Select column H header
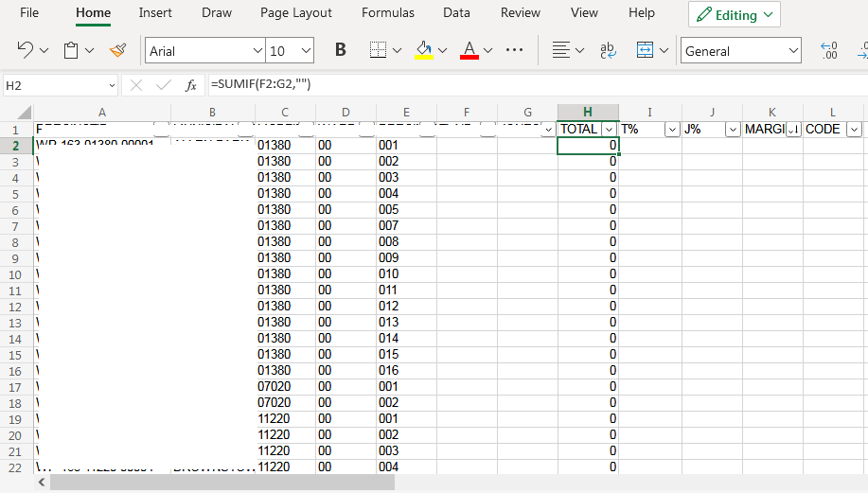This screenshot has height=493, width=868. [588, 113]
